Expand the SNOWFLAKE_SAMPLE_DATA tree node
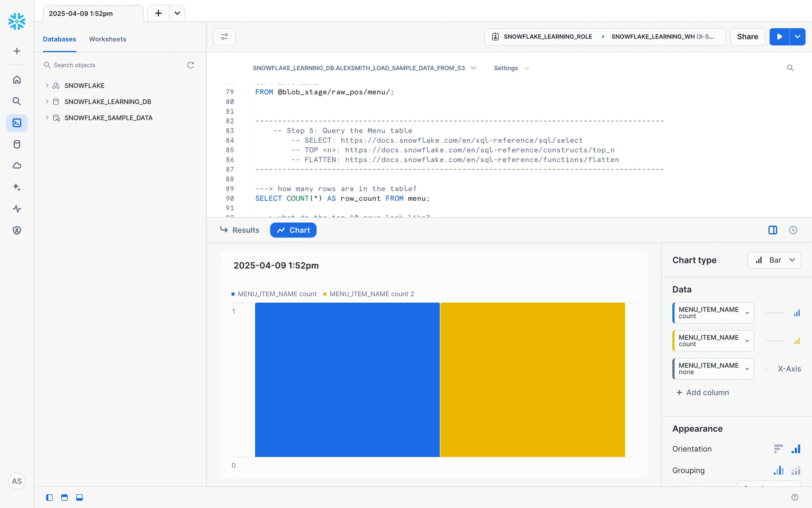The width and height of the screenshot is (812, 508). coord(47,118)
